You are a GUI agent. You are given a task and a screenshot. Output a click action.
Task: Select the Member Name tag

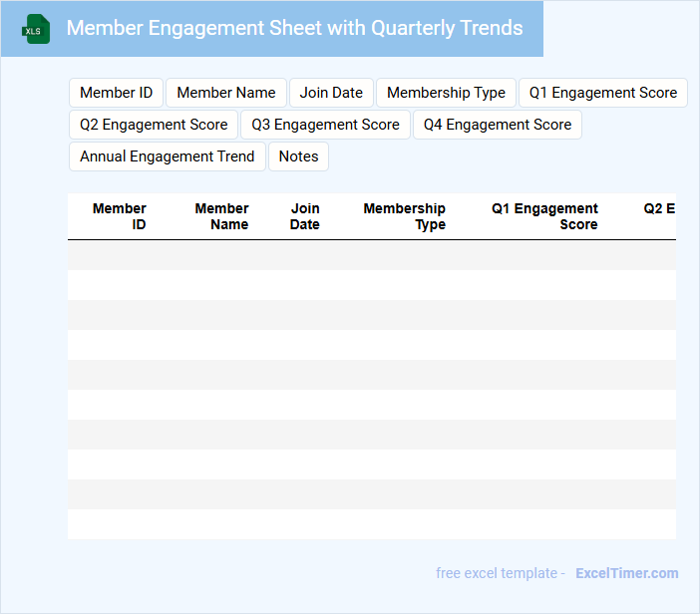pyautogui.click(x=226, y=93)
